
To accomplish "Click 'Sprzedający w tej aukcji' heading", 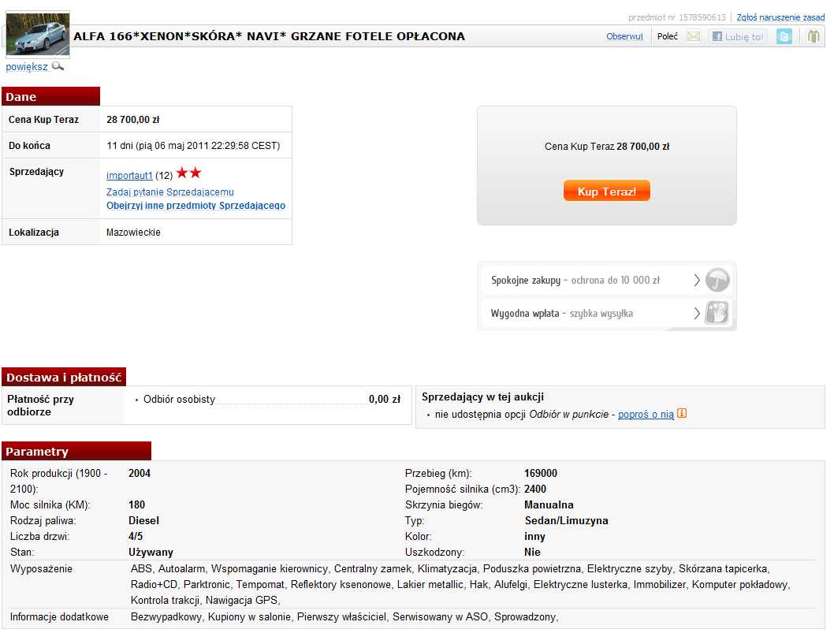I will click(482, 396).
